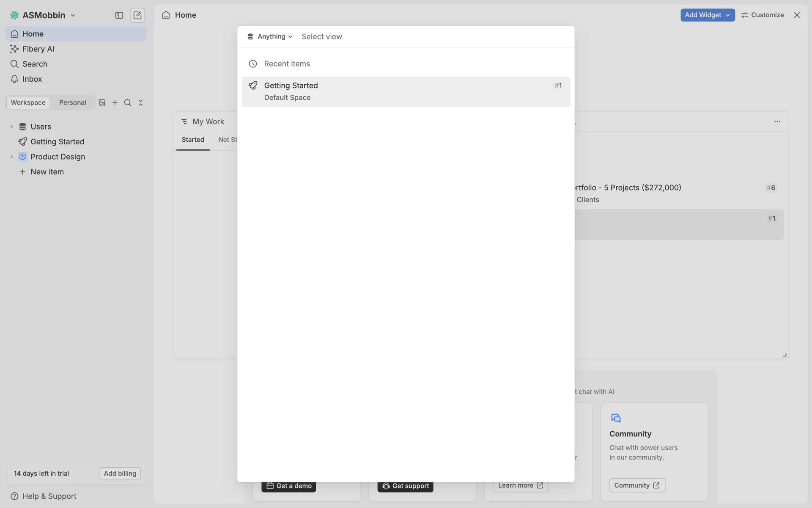This screenshot has width=812, height=508.
Task: Click the new item compose icon
Action: click(x=137, y=15)
